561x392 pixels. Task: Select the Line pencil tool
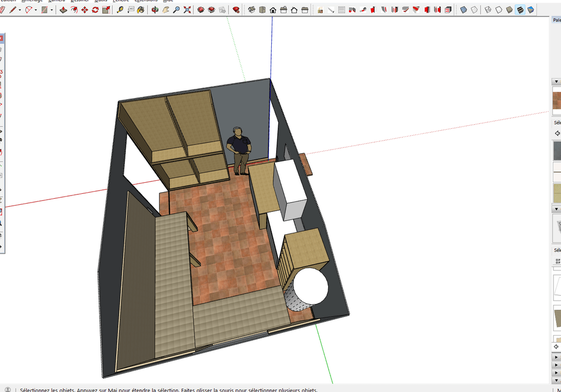tap(13, 10)
